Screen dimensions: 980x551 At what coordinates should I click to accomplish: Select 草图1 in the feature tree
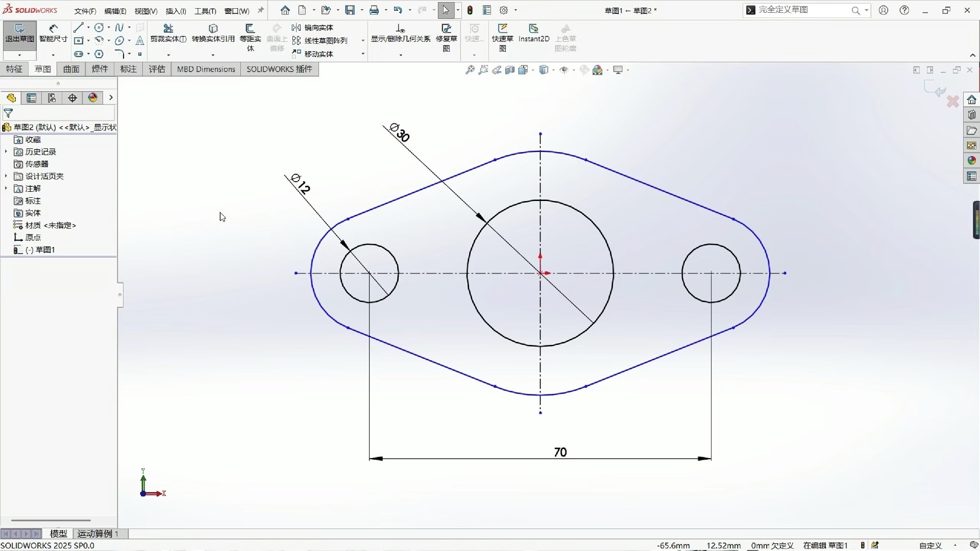(45, 249)
